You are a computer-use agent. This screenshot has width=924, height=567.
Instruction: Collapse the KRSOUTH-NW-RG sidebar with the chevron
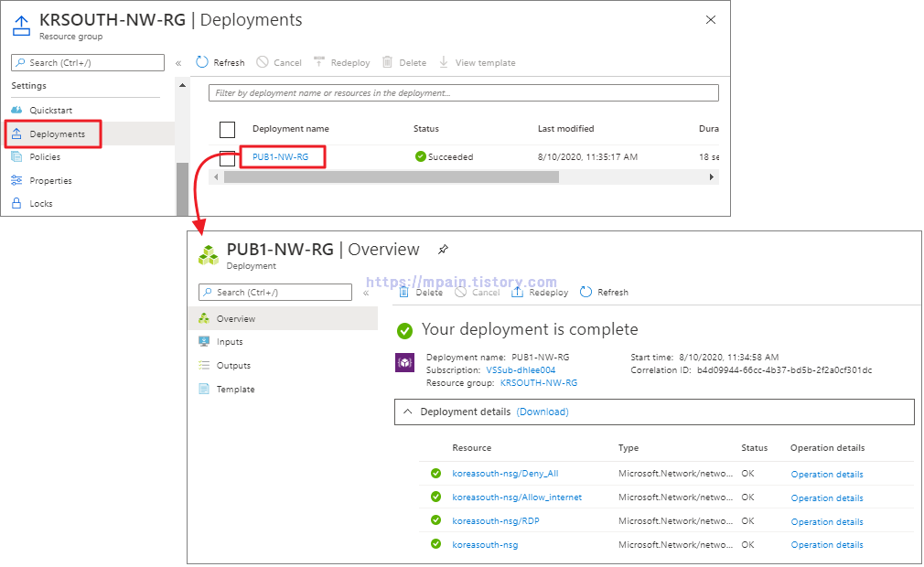pos(178,62)
